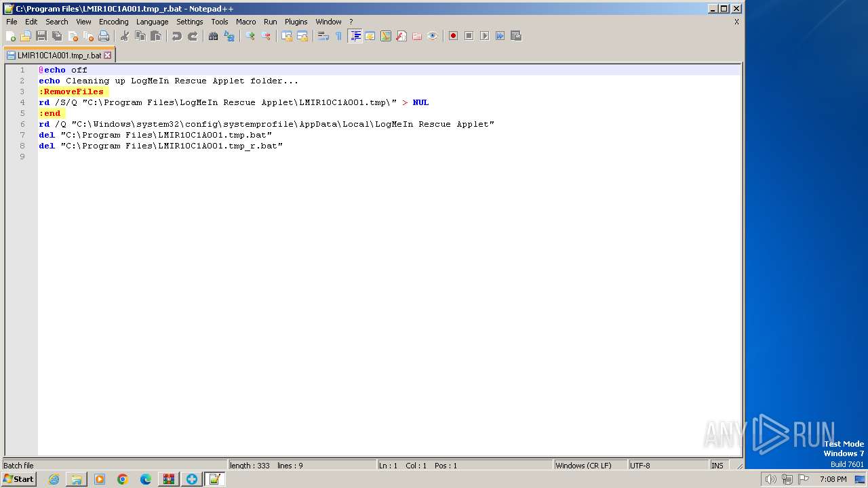The width and height of the screenshot is (868, 488).
Task: Click the macro playback icon
Action: pyautogui.click(x=485, y=36)
